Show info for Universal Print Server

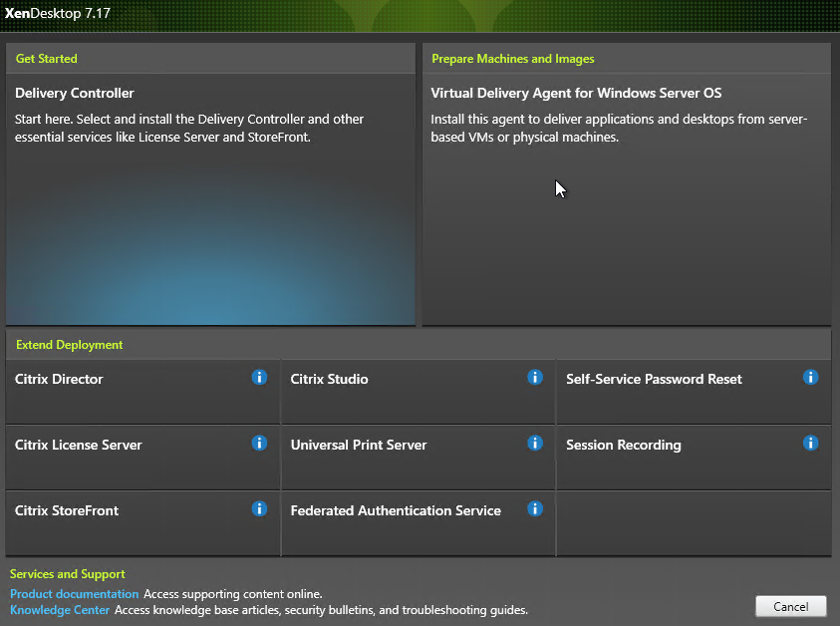[x=535, y=443]
